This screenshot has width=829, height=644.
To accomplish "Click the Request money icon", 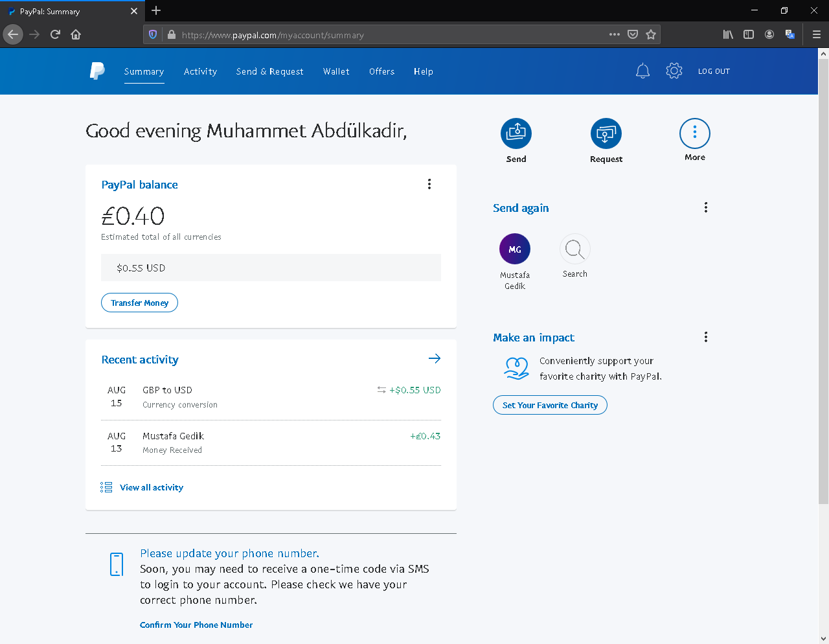I will [x=606, y=133].
